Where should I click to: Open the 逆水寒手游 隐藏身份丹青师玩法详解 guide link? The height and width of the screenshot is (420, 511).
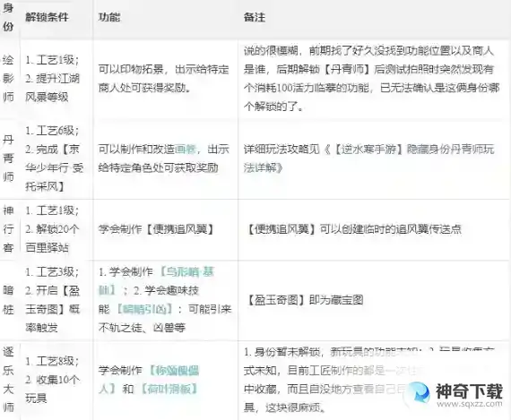[369, 159]
